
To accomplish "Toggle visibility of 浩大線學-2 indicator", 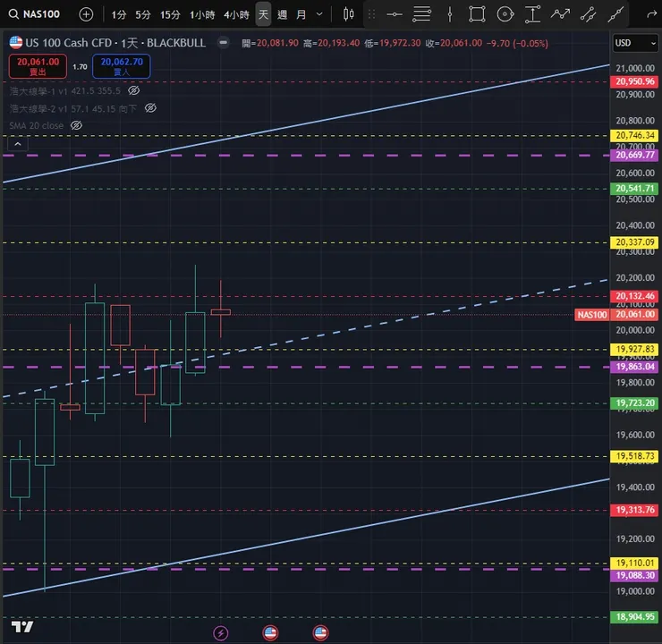I will coord(150,108).
